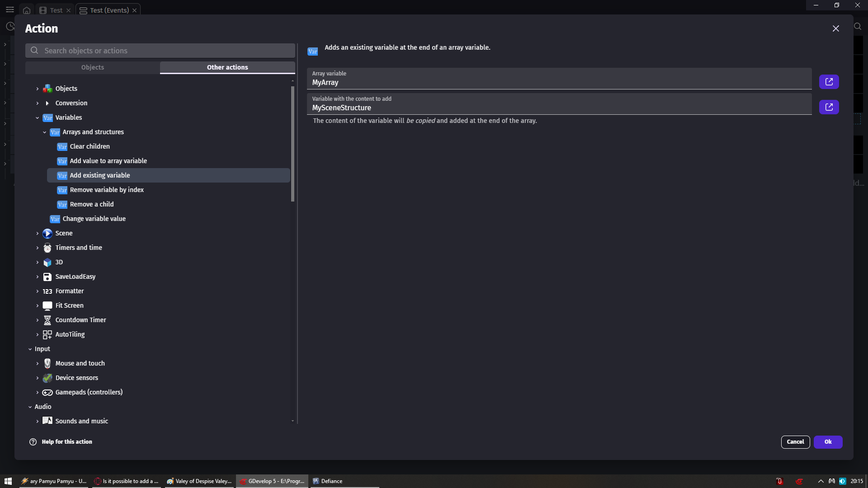Click the search magnifier icon in search box
Image resolution: width=868 pixels, height=488 pixels.
click(34, 51)
